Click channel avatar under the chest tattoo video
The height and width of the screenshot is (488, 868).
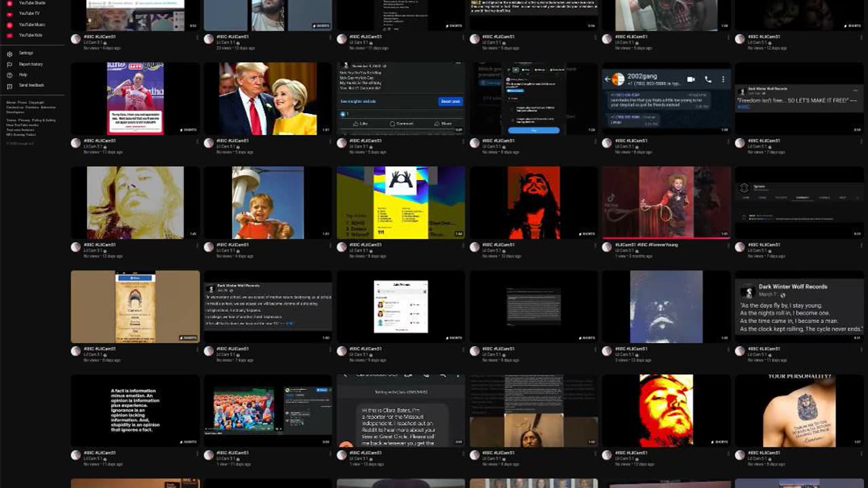740,455
